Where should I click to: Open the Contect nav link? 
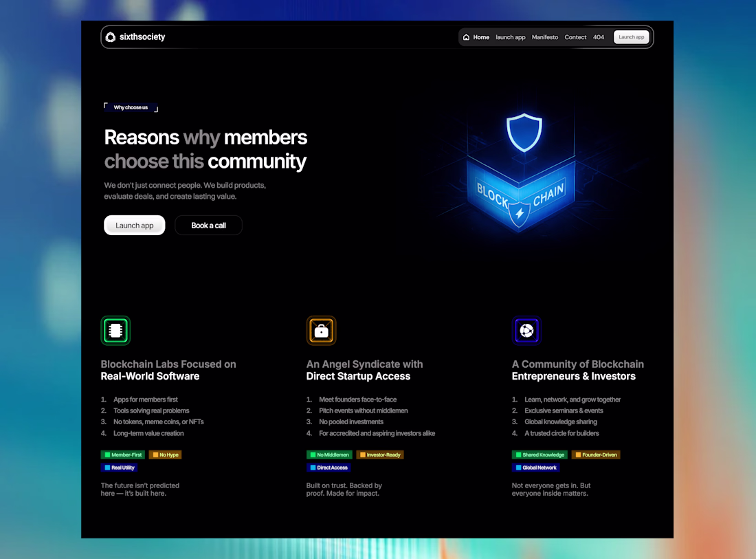click(575, 37)
